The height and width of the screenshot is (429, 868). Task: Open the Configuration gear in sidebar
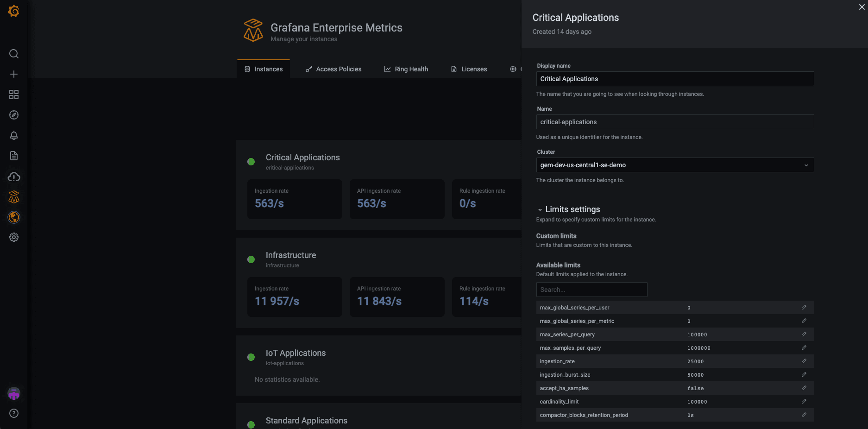click(14, 237)
